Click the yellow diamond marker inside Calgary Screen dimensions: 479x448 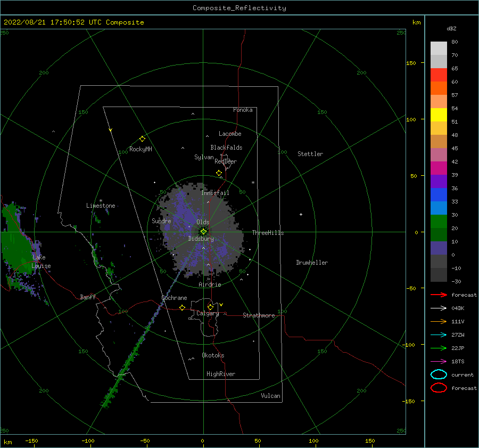click(x=210, y=307)
